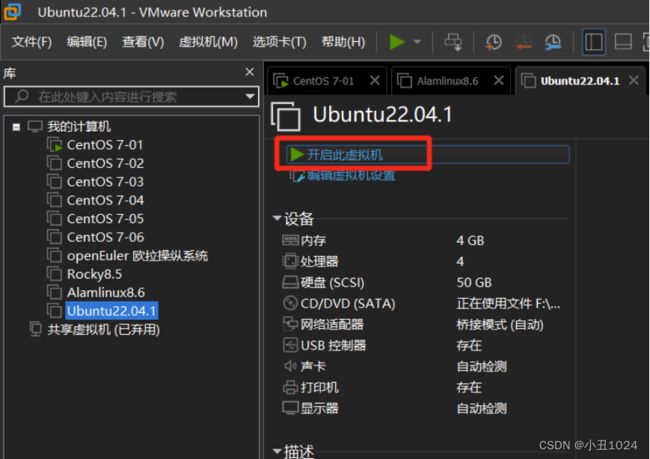Open the 虚拟机(M) menu
This screenshot has width=650, height=459.
point(208,42)
